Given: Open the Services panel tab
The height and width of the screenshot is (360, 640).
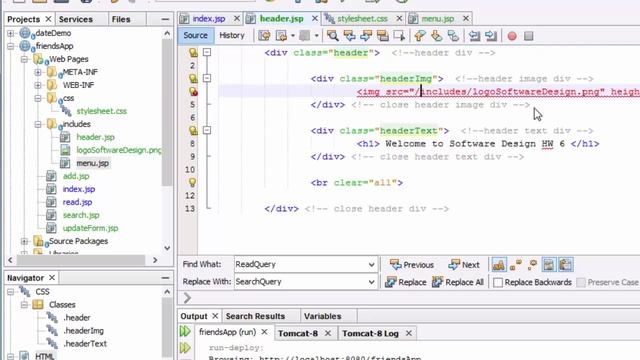Looking at the screenshot, I should pos(76,19).
